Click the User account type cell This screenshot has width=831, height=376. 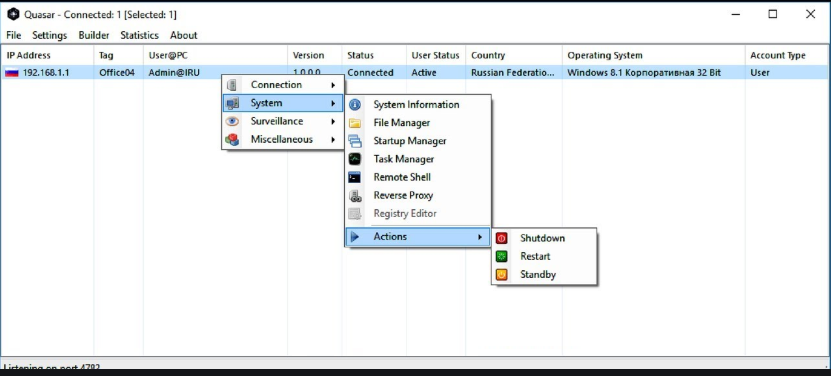[x=760, y=73]
